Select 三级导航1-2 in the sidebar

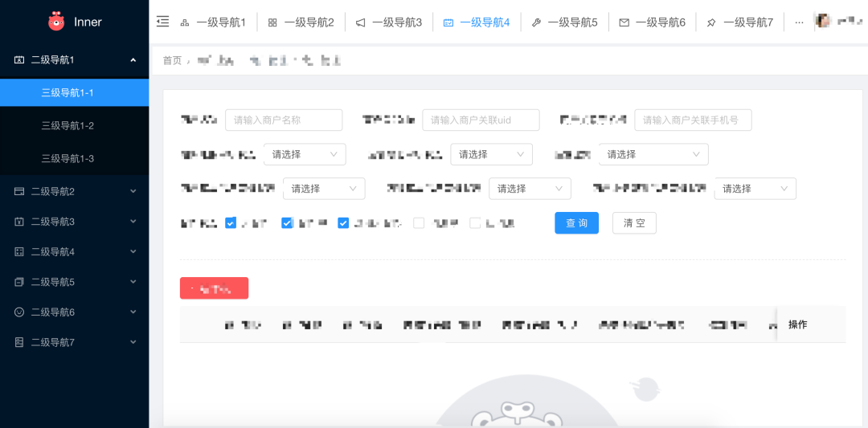pos(74,125)
